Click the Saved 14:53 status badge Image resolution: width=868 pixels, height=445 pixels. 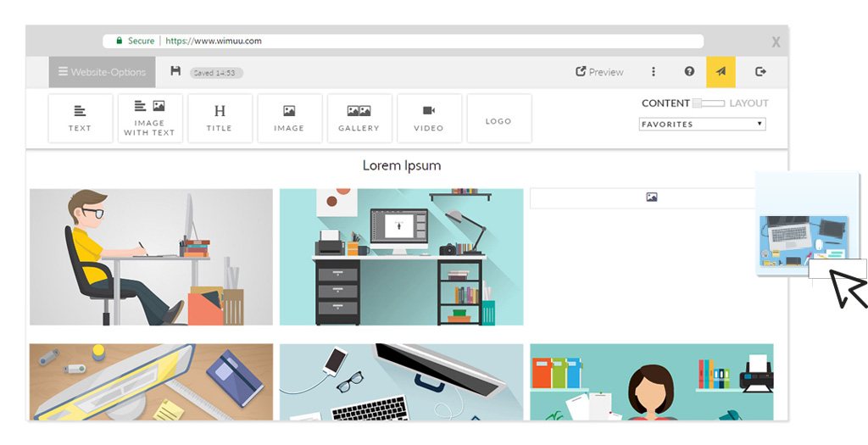point(216,73)
